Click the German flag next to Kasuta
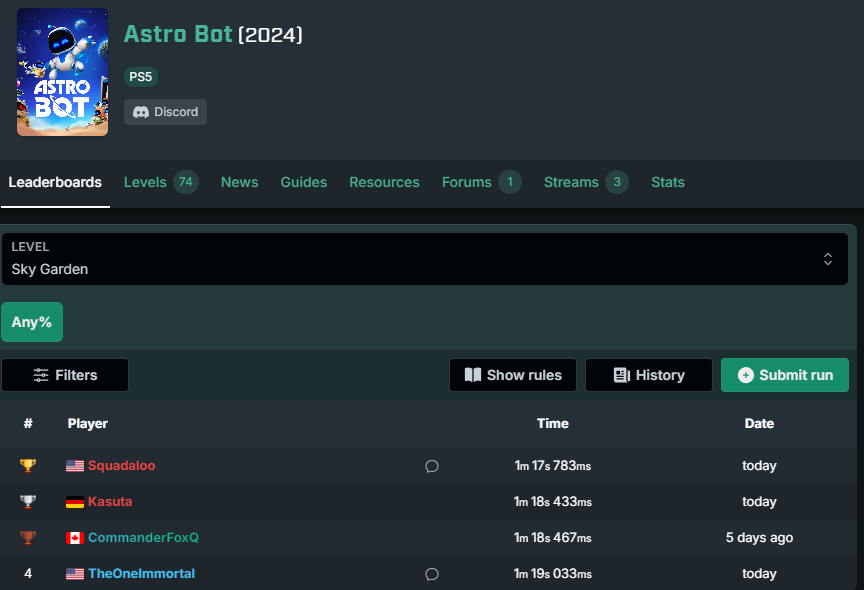This screenshot has height=590, width=864. pyautogui.click(x=75, y=502)
